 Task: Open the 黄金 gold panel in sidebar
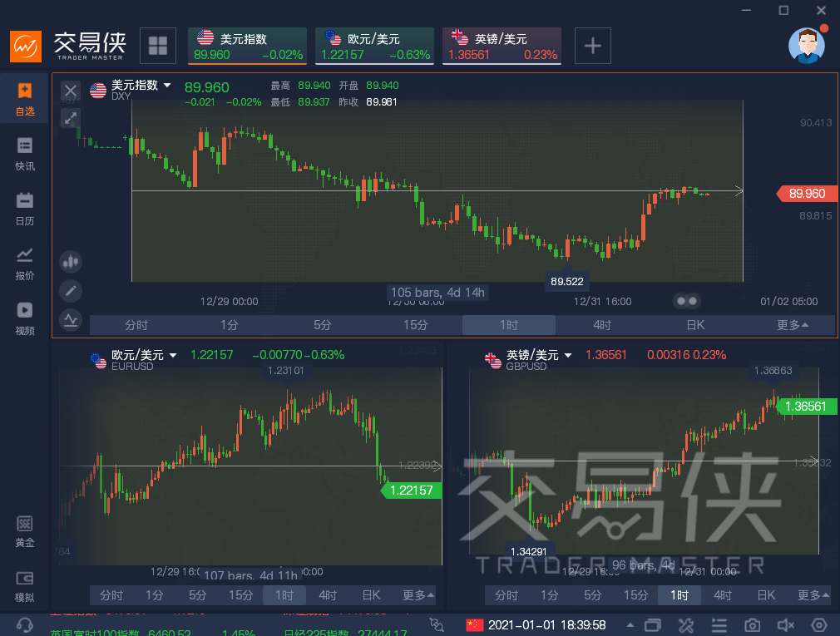point(24,532)
